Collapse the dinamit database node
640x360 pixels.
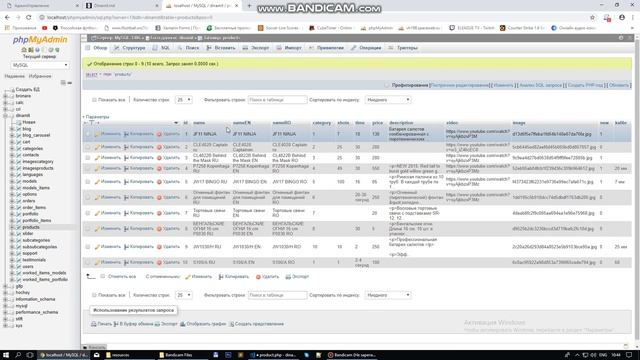click(x=5, y=116)
